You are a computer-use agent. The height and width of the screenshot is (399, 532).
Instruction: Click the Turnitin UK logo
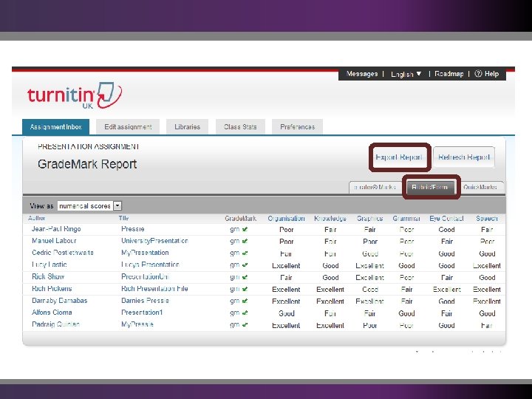point(75,95)
